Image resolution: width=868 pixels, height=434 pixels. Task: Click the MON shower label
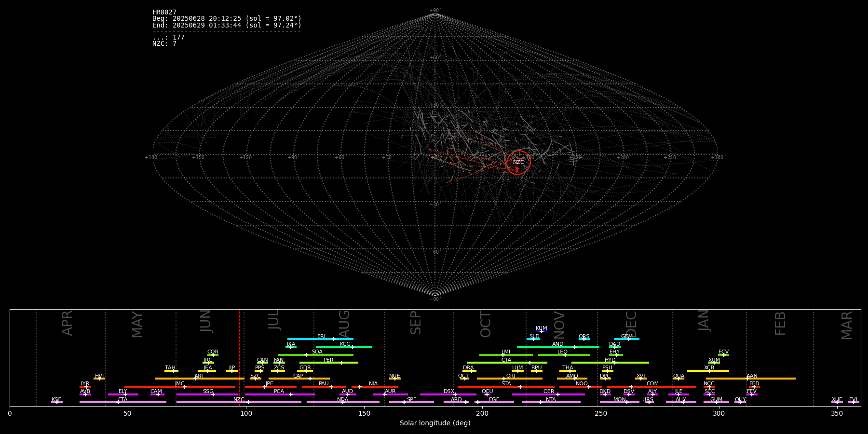pos(620,400)
